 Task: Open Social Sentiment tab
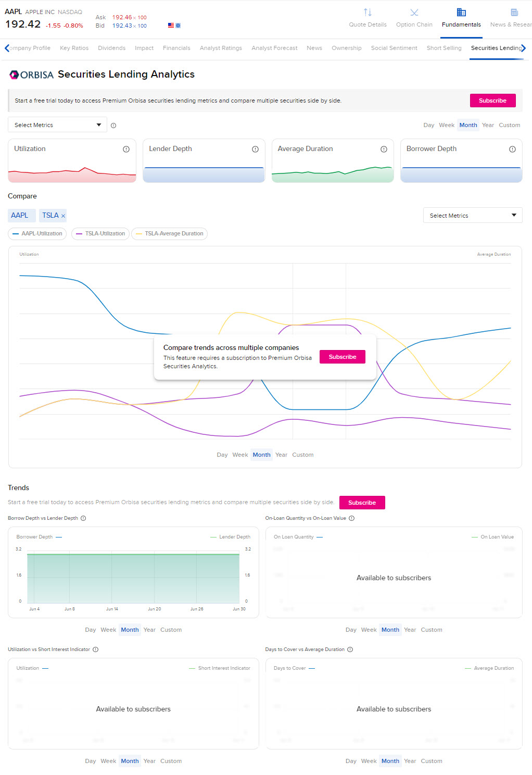point(394,48)
